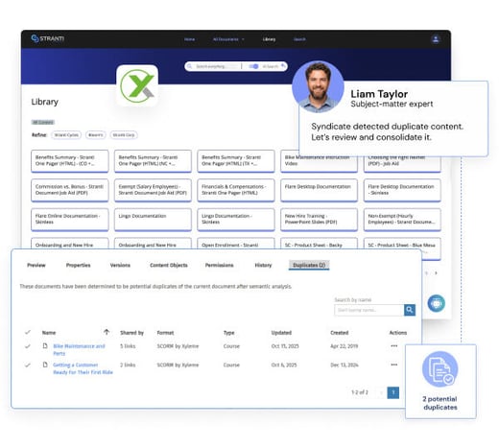Open actions menu for Bike Maintenance row
This screenshot has width=499, height=448.
pos(393,346)
